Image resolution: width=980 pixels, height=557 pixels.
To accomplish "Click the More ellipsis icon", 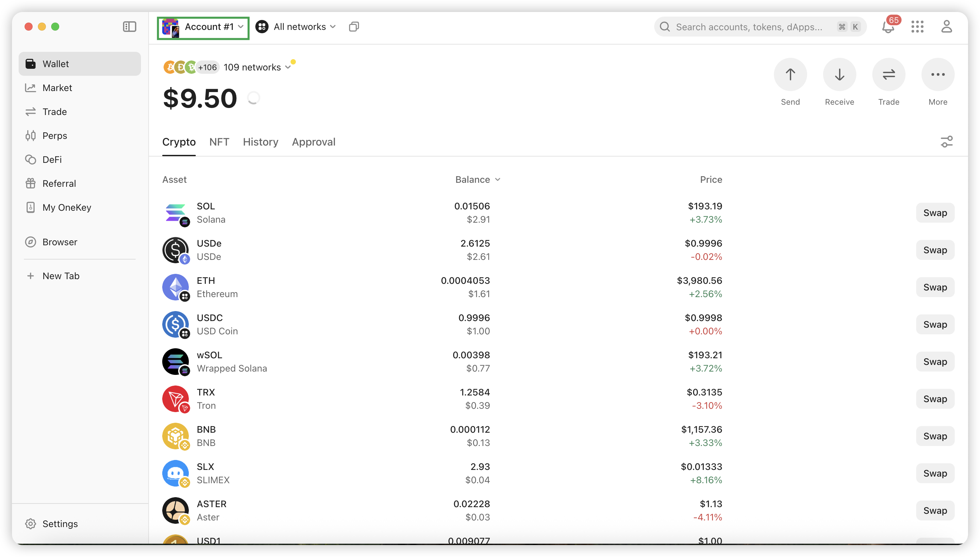I will coord(938,74).
